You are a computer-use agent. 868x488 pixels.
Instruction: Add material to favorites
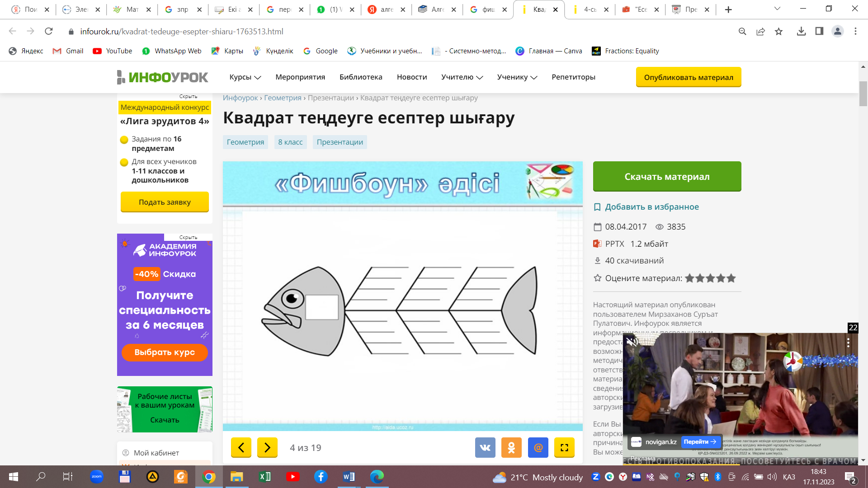pos(651,207)
